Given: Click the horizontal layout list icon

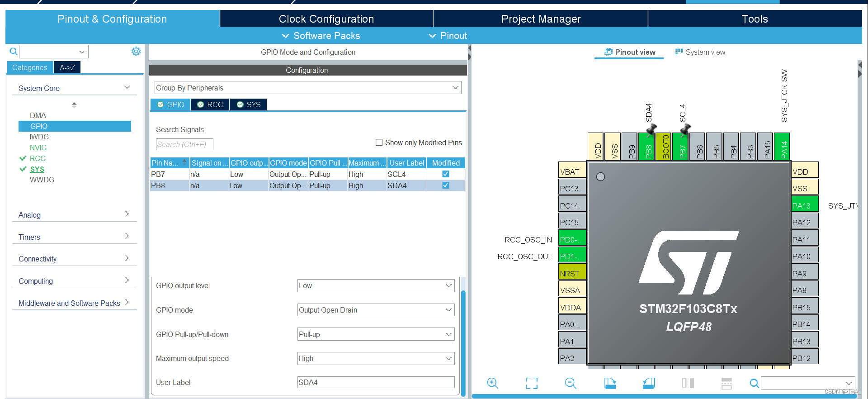Looking at the screenshot, I should (726, 383).
